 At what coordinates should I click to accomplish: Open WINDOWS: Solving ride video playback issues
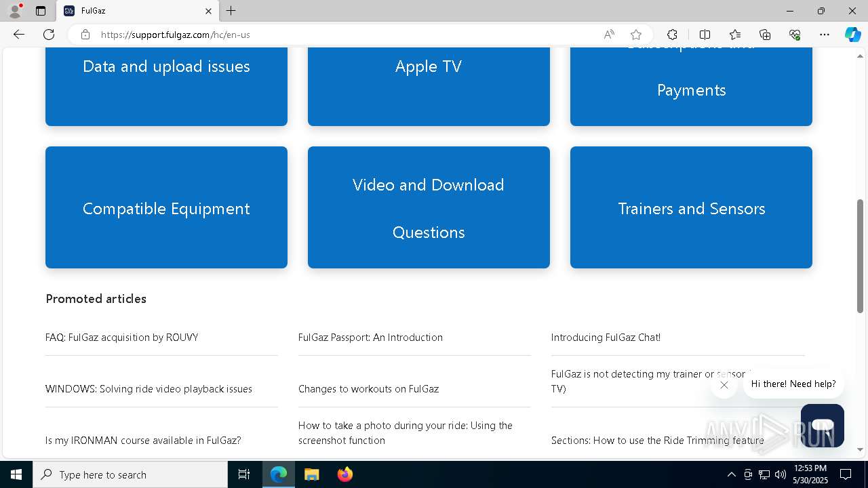point(149,389)
